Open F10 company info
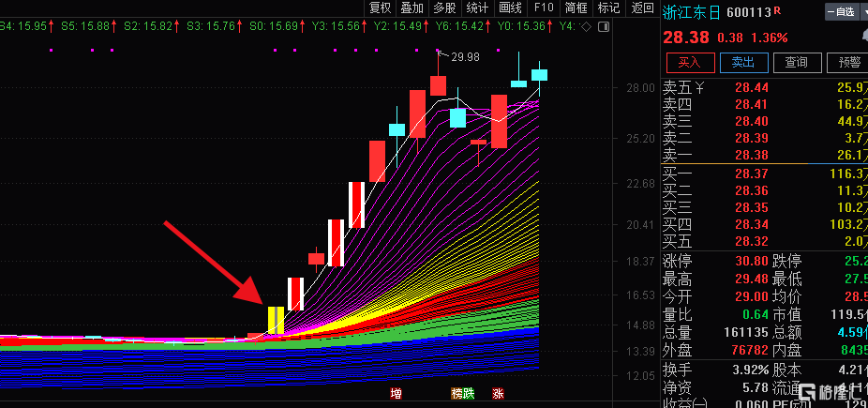This screenshot has height=408, width=868. click(x=544, y=8)
